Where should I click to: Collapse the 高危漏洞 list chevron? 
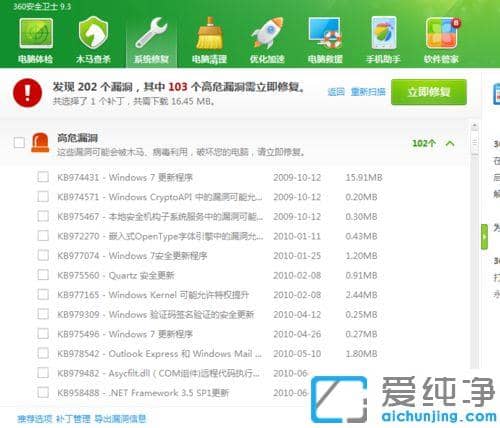click(450, 144)
